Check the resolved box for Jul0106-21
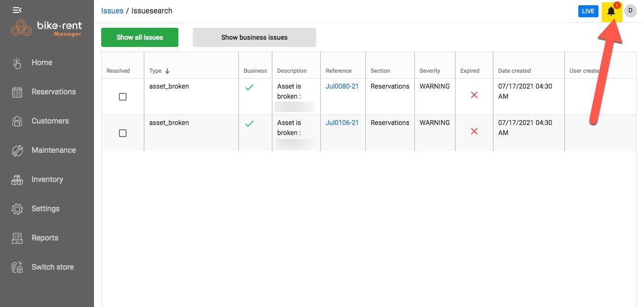 123,133
